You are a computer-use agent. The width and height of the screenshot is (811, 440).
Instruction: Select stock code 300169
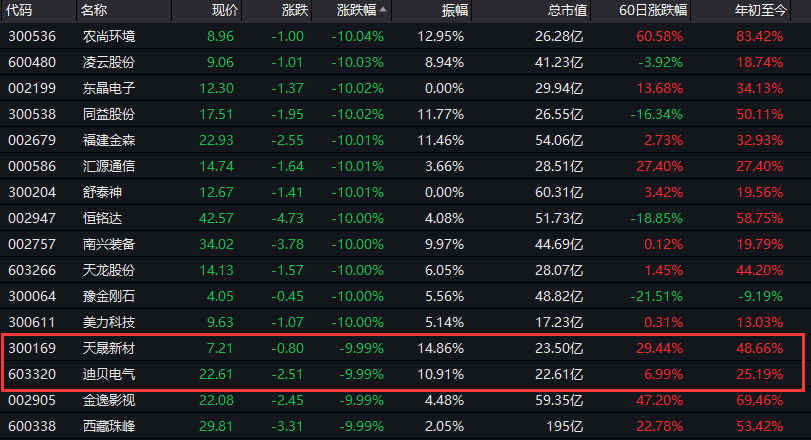coord(32,348)
